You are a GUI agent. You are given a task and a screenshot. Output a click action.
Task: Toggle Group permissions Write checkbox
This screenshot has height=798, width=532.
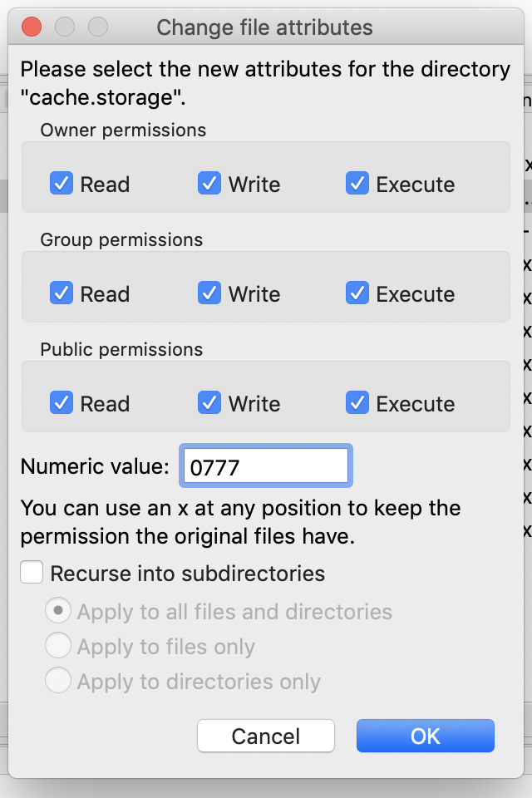pos(209,293)
